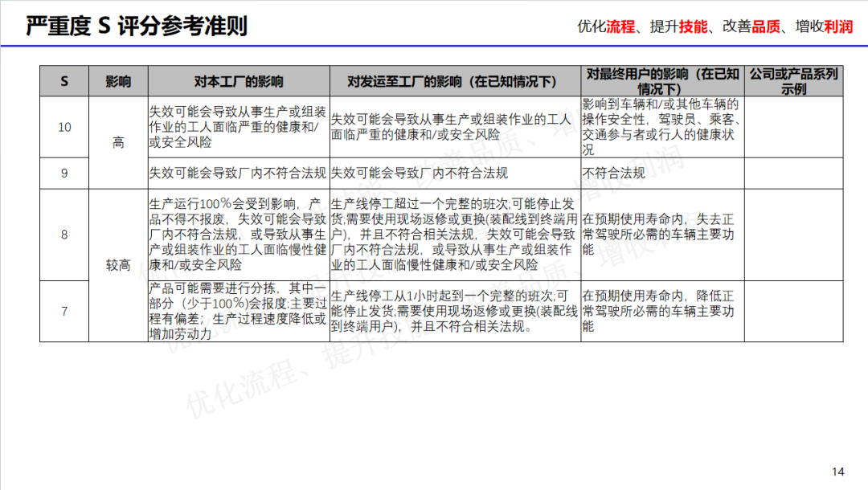The image size is (868, 490).
Task: Click the 公司或产品系列示例 header cell
Action: coord(793,81)
